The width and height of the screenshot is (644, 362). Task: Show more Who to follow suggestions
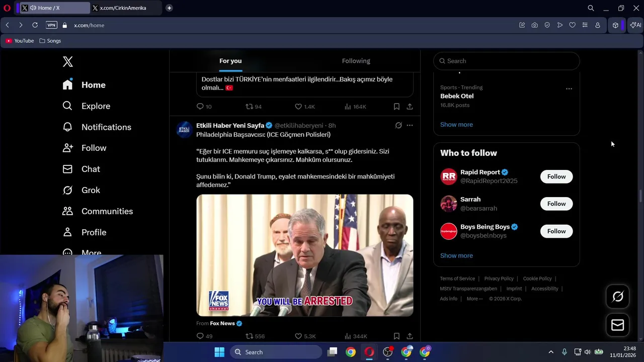(456, 255)
